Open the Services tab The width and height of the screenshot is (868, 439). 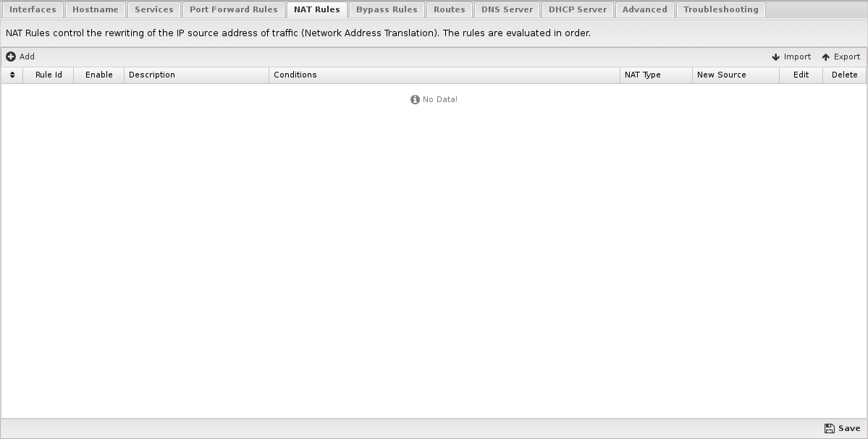point(154,9)
